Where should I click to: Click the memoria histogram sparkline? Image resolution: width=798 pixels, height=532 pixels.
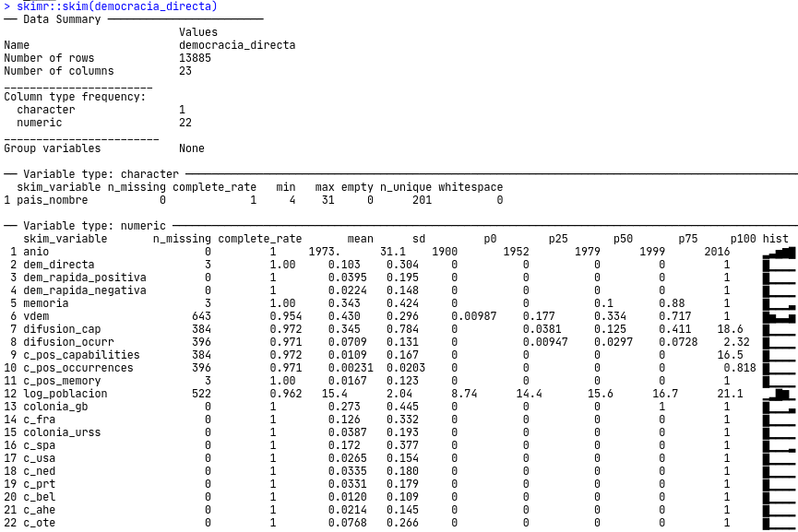(779, 303)
